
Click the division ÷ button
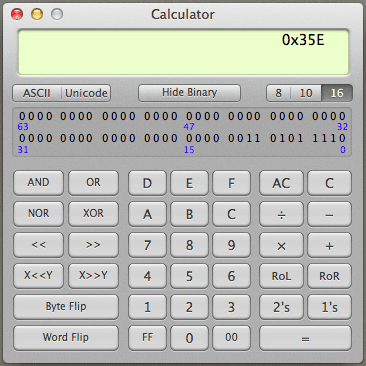coord(281,214)
